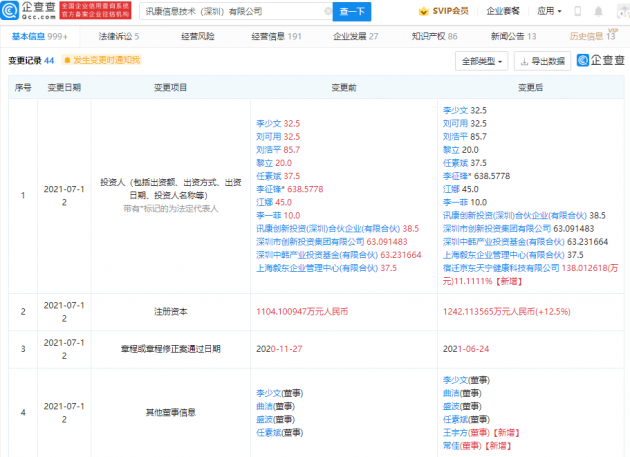Open 李征锋 link in 变更前 investor list
Image resolution: width=630 pixels, height=457 pixels.
(270, 189)
